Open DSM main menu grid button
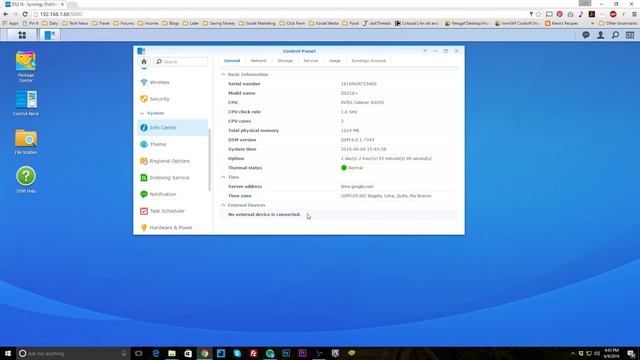Screen dimensions: 640x360 22,35
